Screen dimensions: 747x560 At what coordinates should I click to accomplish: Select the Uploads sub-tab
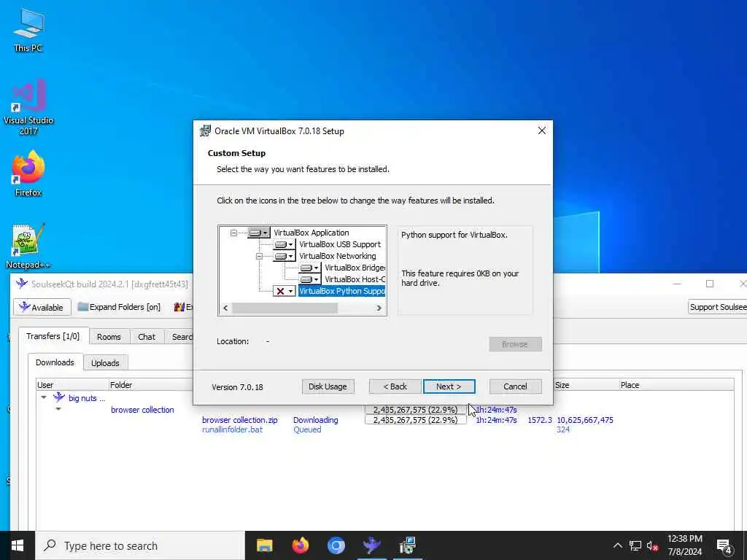click(x=105, y=363)
